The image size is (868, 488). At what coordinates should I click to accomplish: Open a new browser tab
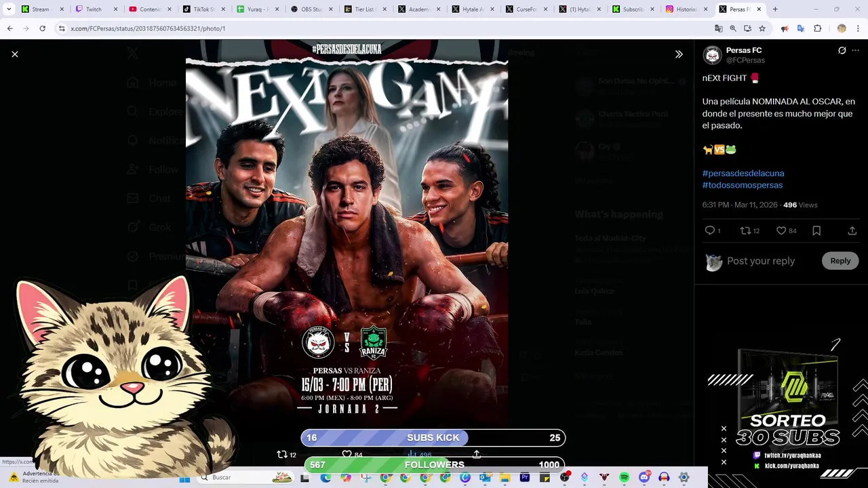(x=775, y=9)
